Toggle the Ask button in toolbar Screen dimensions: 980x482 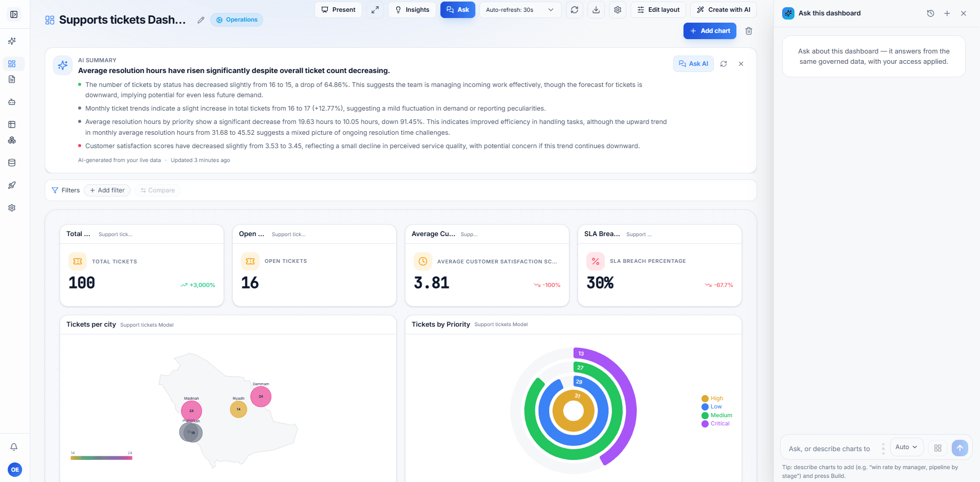click(x=457, y=10)
